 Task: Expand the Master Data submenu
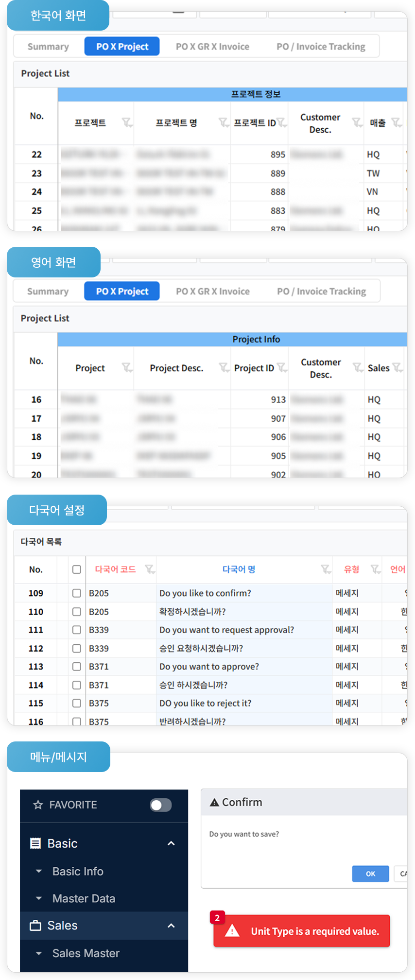pos(39,898)
